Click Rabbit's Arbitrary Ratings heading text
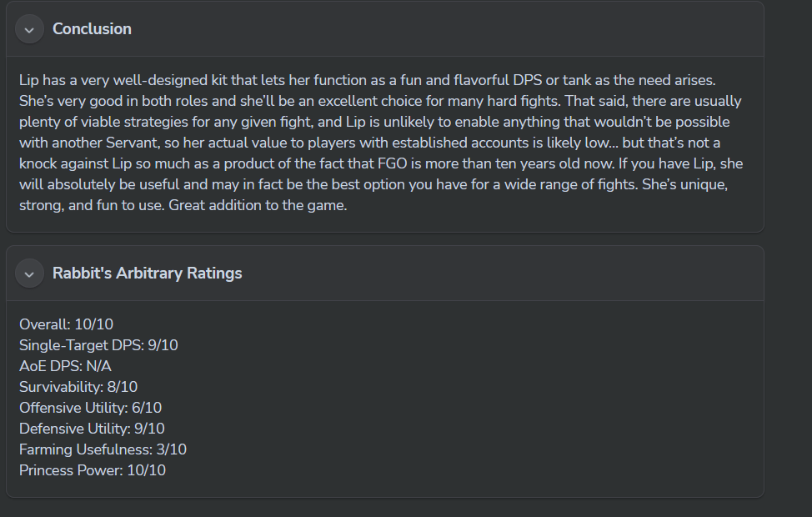 coord(147,274)
